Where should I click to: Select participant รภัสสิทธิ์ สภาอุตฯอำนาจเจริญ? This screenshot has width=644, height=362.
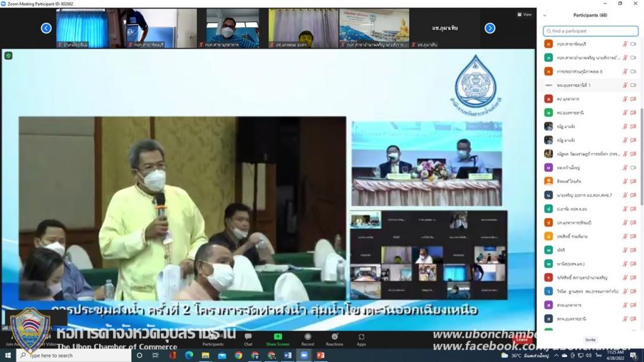click(x=590, y=277)
